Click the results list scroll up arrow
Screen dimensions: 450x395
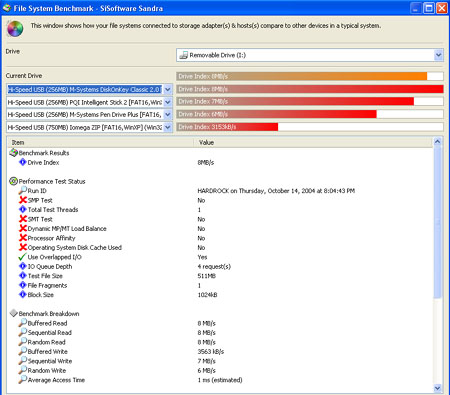(438, 142)
